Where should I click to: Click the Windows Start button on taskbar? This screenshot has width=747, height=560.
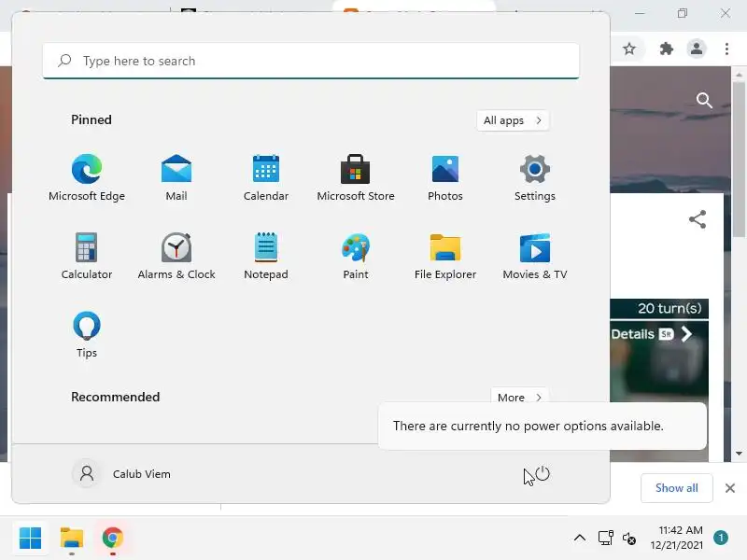pos(31,539)
